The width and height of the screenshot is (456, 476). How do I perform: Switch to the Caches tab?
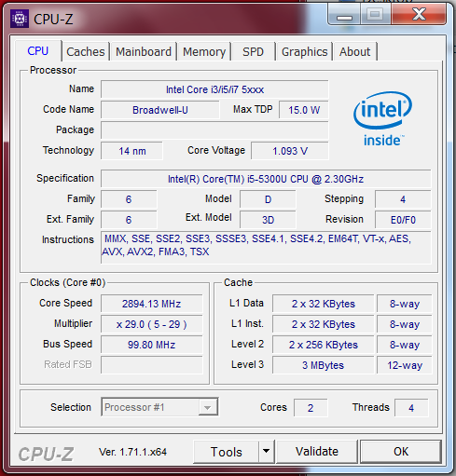tap(86, 51)
